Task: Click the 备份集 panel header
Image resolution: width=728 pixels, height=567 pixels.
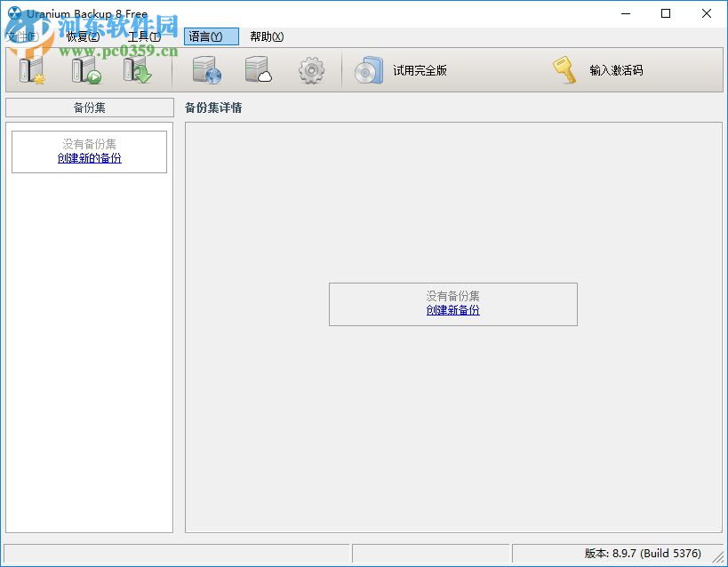Action: point(89,107)
